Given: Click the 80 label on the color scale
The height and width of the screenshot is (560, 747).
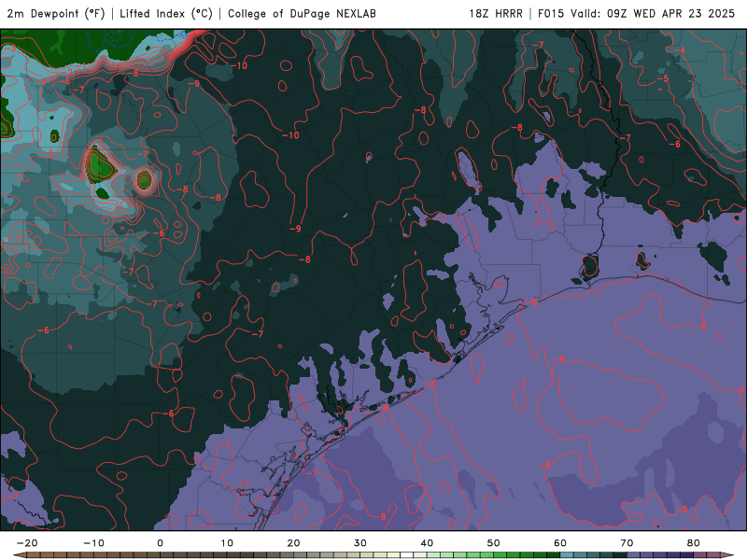Looking at the screenshot, I should [x=694, y=543].
